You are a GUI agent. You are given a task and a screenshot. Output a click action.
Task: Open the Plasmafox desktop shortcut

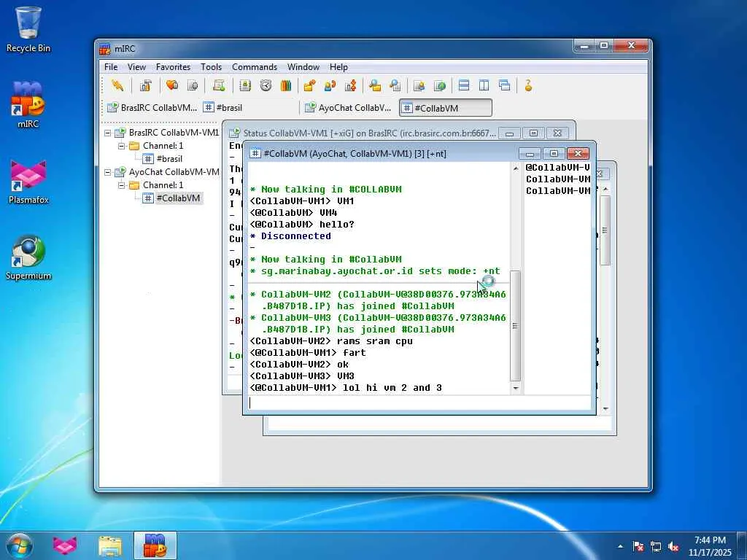(28, 182)
